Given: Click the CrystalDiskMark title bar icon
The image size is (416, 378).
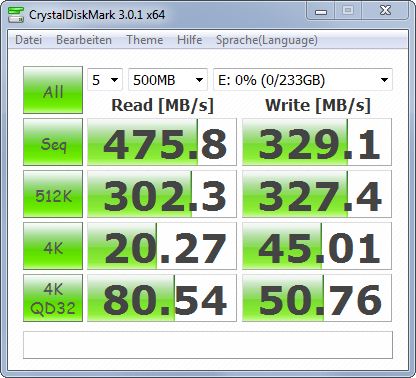Looking at the screenshot, I should pyautogui.click(x=16, y=14).
